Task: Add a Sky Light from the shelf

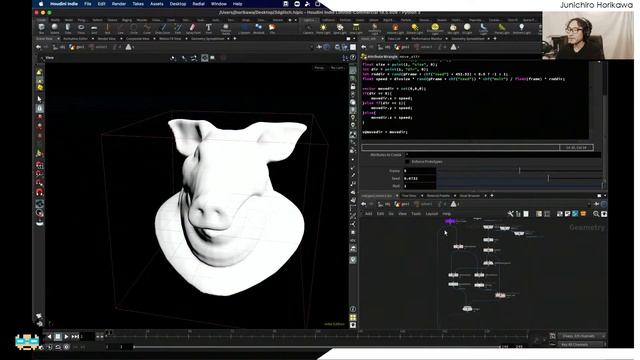Action: 453,28
